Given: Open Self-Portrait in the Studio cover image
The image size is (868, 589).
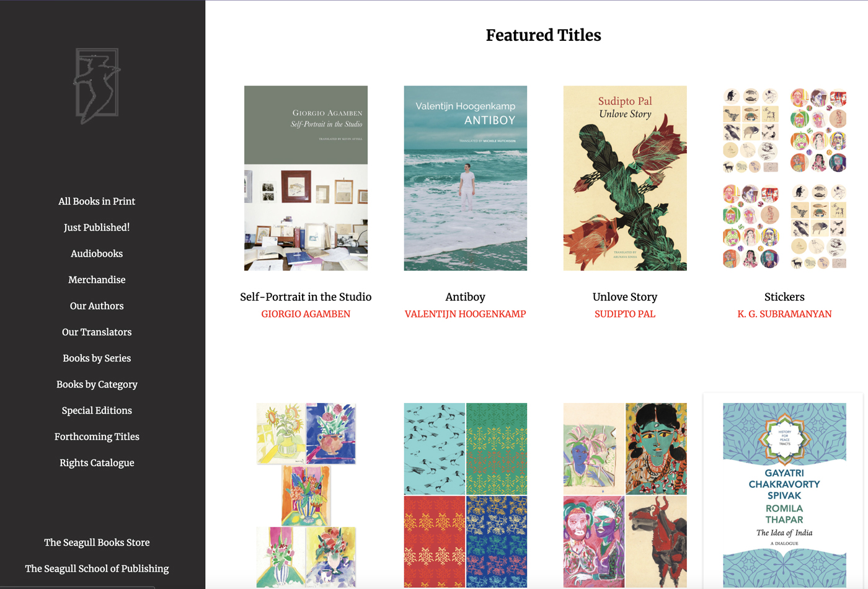Looking at the screenshot, I should click(306, 178).
